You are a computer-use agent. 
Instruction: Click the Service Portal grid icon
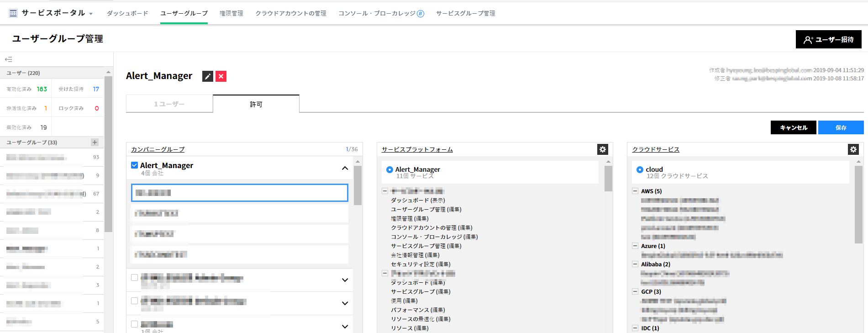(13, 13)
